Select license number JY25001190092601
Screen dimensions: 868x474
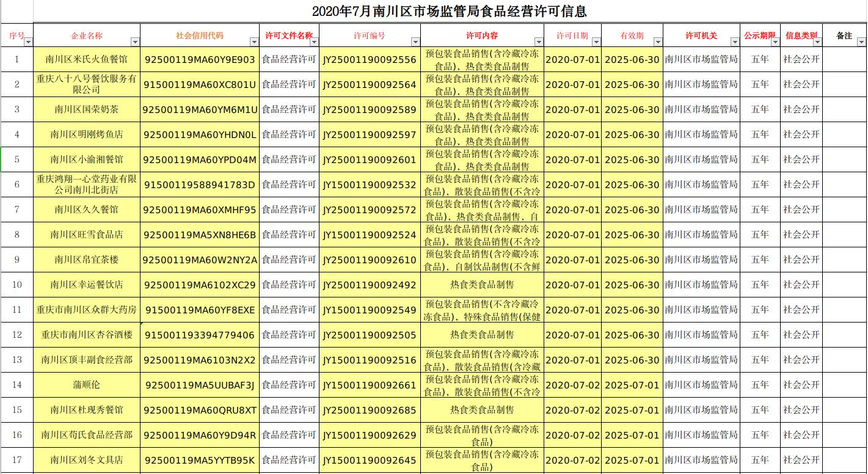pos(370,159)
